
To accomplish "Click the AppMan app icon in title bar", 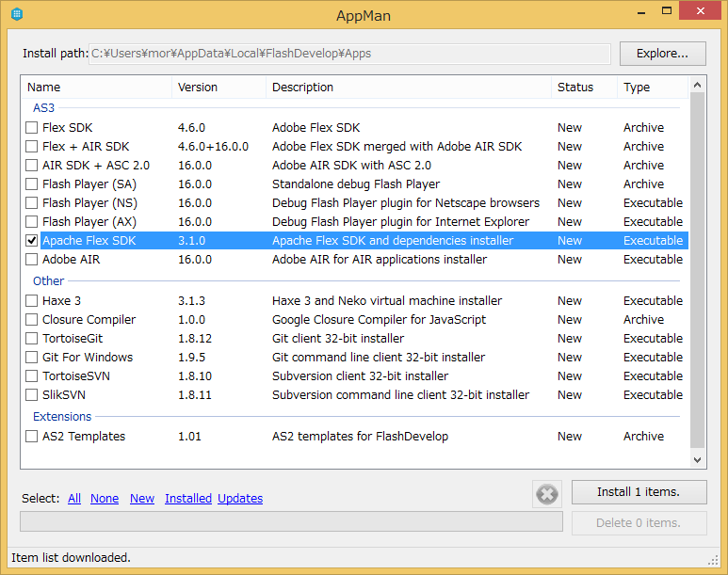I will 17,14.
